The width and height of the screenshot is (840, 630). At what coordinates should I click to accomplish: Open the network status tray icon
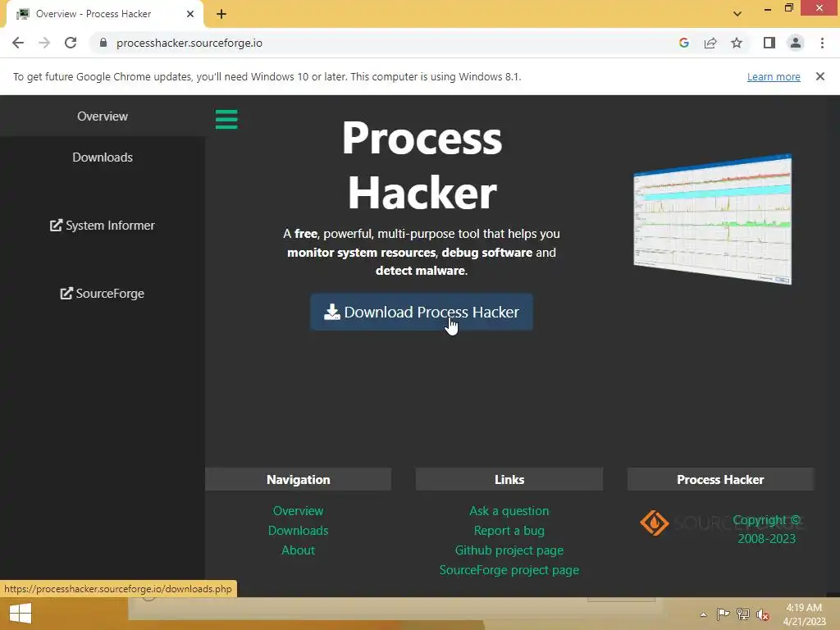click(x=743, y=614)
